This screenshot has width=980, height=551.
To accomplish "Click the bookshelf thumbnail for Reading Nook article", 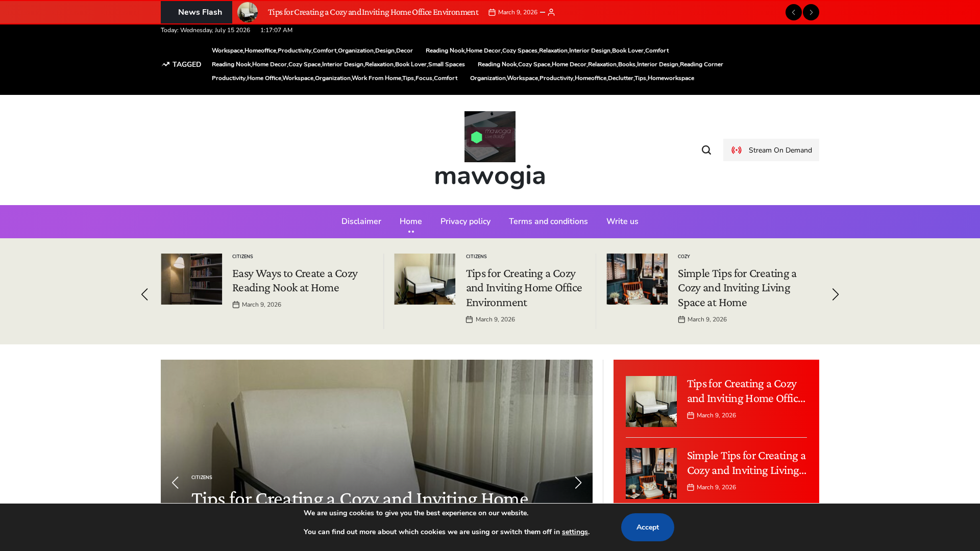I will 191,279.
